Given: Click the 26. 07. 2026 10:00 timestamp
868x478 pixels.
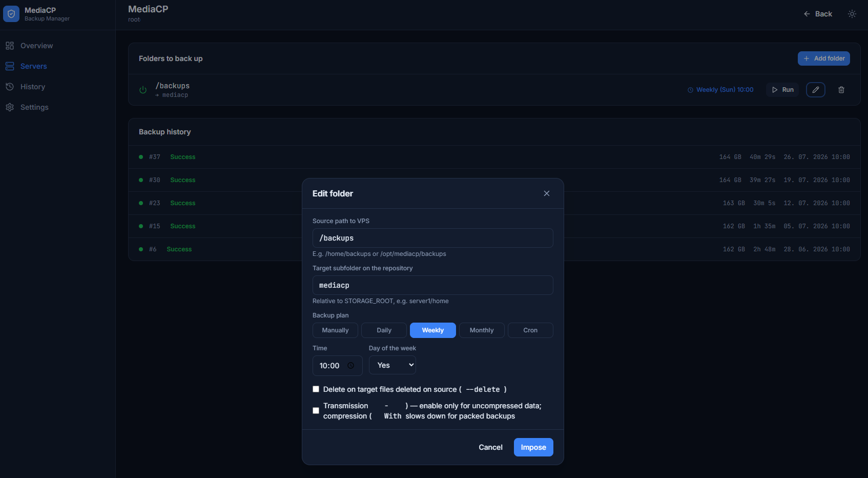Looking at the screenshot, I should pyautogui.click(x=817, y=157).
